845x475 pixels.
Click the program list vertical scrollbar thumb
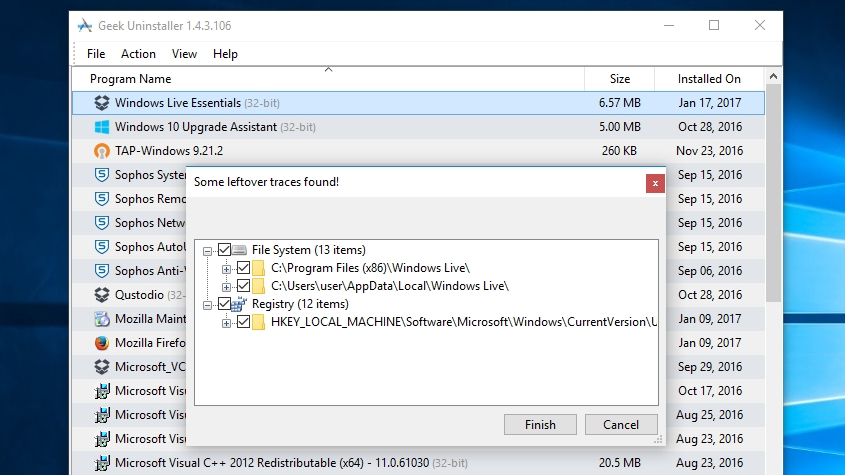click(x=773, y=193)
